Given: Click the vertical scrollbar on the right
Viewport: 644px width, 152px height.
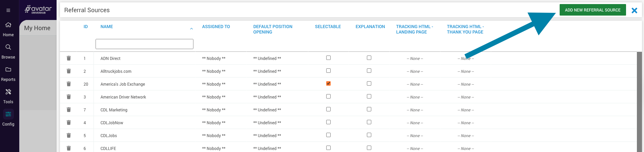Looking at the screenshot, I should [639, 102].
